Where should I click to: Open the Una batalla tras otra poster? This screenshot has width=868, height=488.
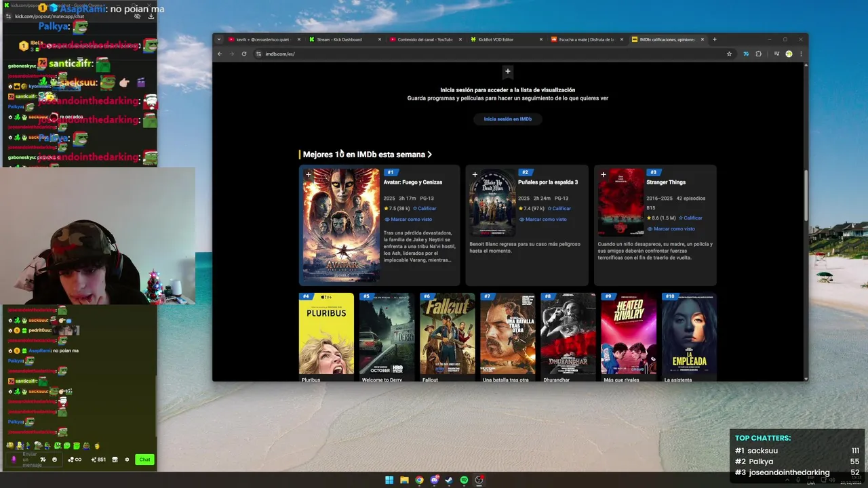pyautogui.click(x=508, y=333)
